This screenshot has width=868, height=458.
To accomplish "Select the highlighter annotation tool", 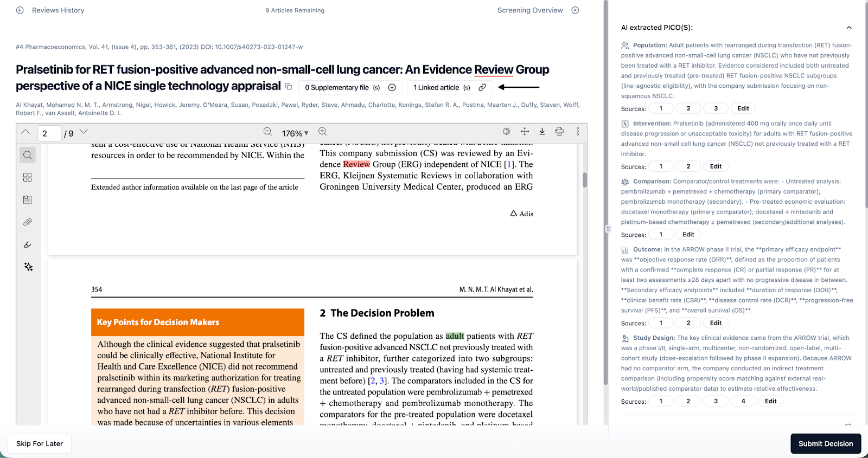I will (28, 245).
